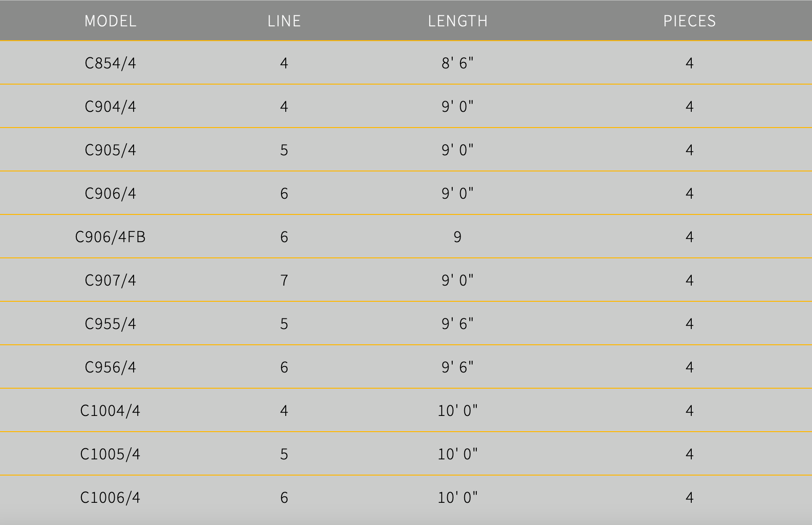
Task: Click the 8' 6" length value
Action: (x=457, y=63)
